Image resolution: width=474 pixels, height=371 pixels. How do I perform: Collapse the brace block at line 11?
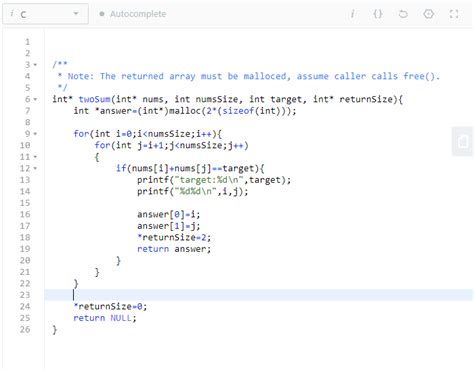(35, 157)
